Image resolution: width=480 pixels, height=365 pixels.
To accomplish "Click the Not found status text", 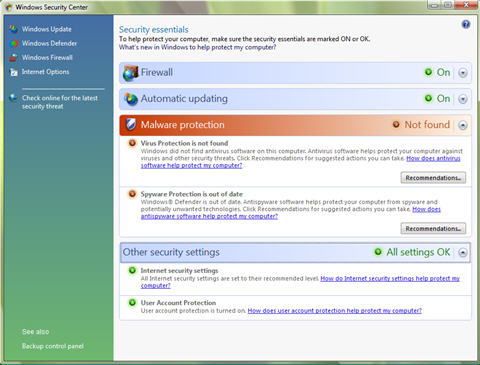I will (427, 125).
